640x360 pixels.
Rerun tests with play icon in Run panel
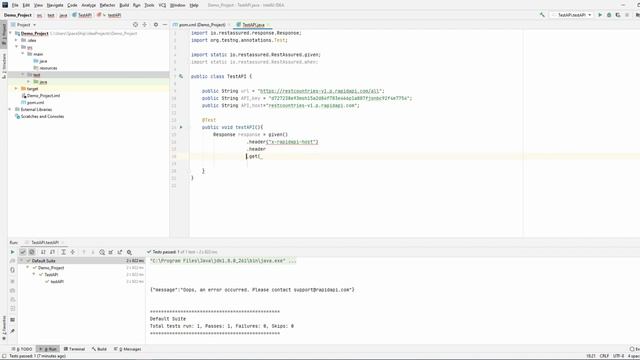tap(12, 252)
